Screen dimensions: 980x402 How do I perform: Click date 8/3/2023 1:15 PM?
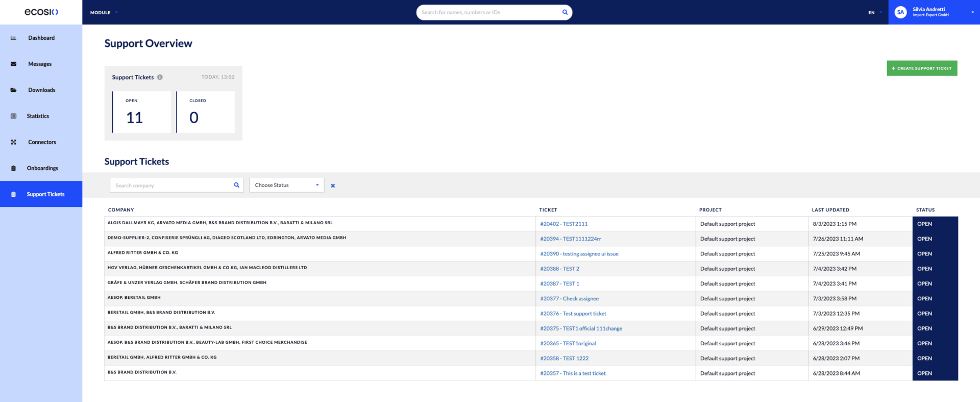click(835, 224)
